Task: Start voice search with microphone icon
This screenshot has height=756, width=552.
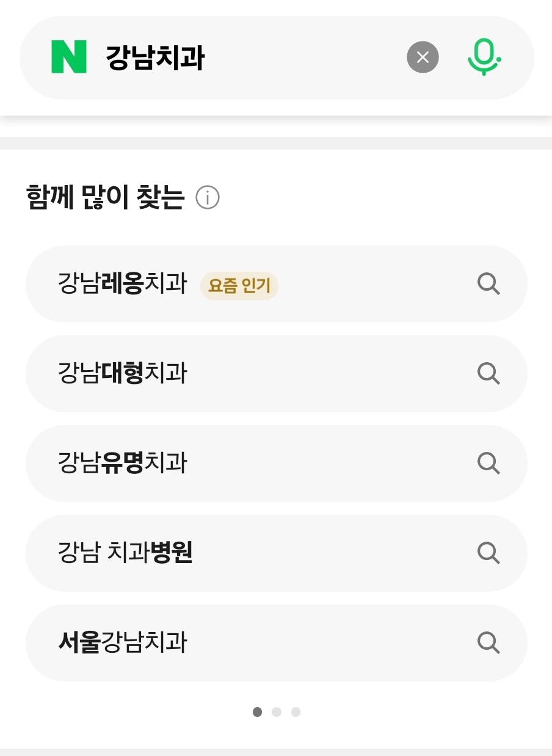Action: 484,57
